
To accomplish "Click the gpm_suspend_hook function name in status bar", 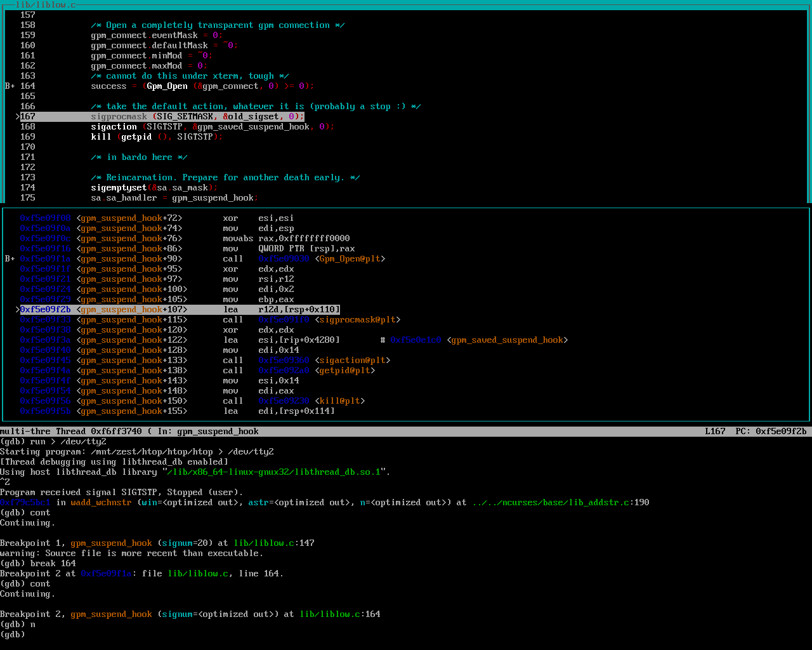I will 218,432.
